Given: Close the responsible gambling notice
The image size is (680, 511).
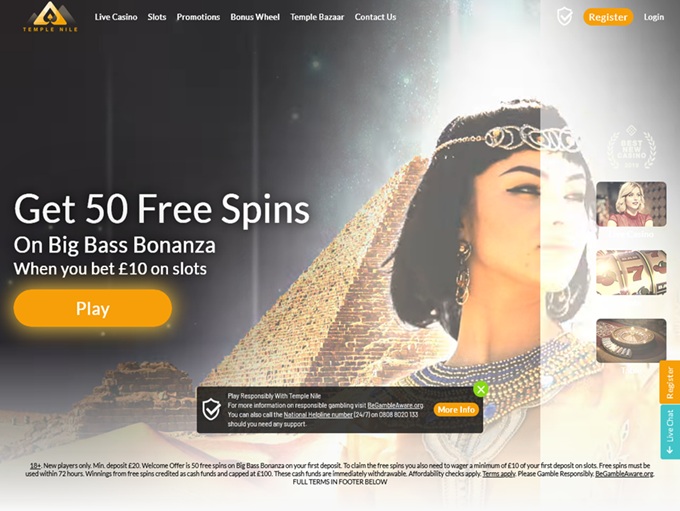Looking at the screenshot, I should tap(481, 390).
